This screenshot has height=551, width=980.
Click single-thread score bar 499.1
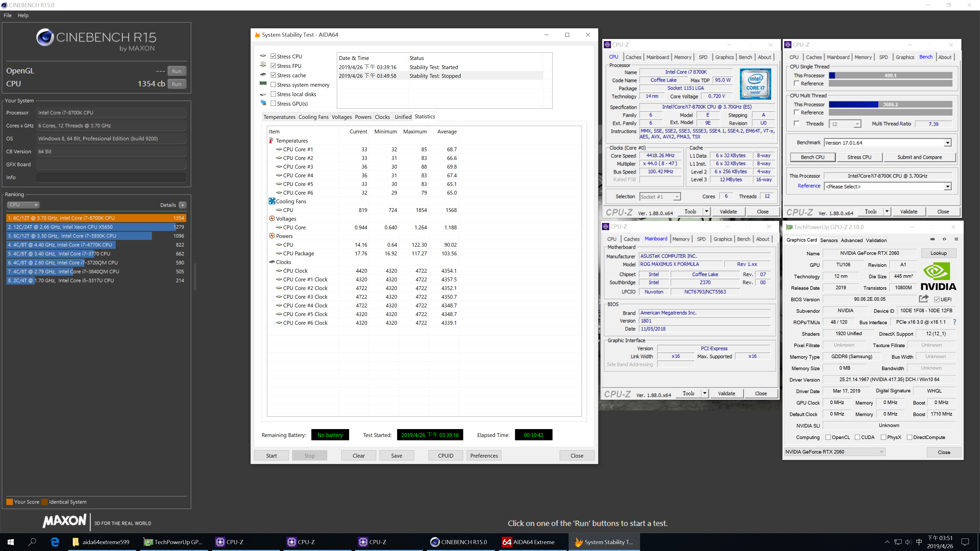point(890,75)
